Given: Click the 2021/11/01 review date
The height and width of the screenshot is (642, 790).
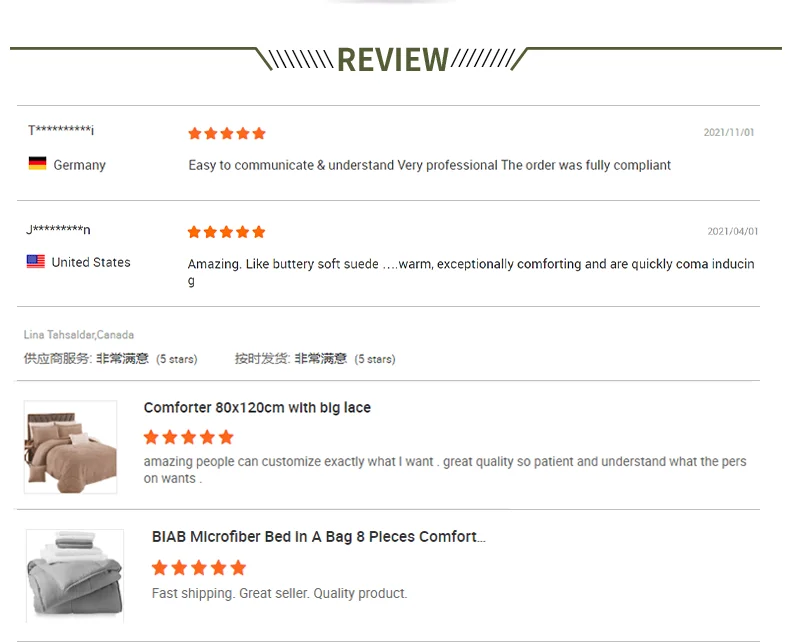Looking at the screenshot, I should point(729,132).
